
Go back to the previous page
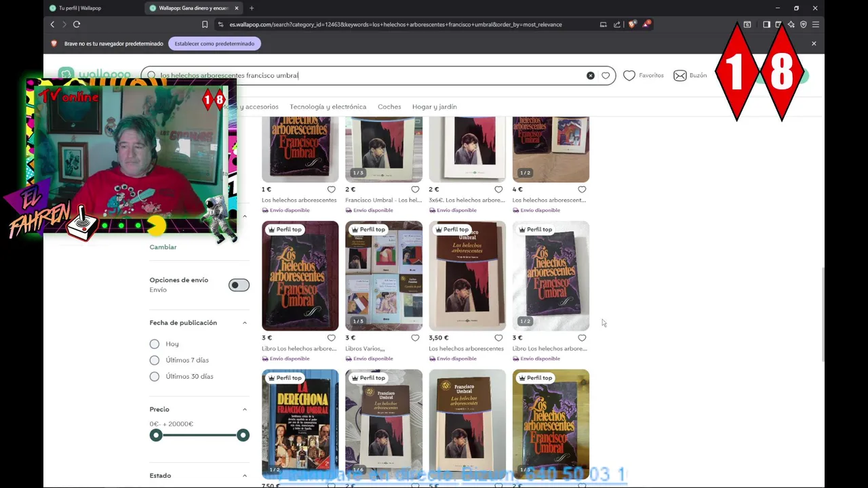(x=52, y=24)
